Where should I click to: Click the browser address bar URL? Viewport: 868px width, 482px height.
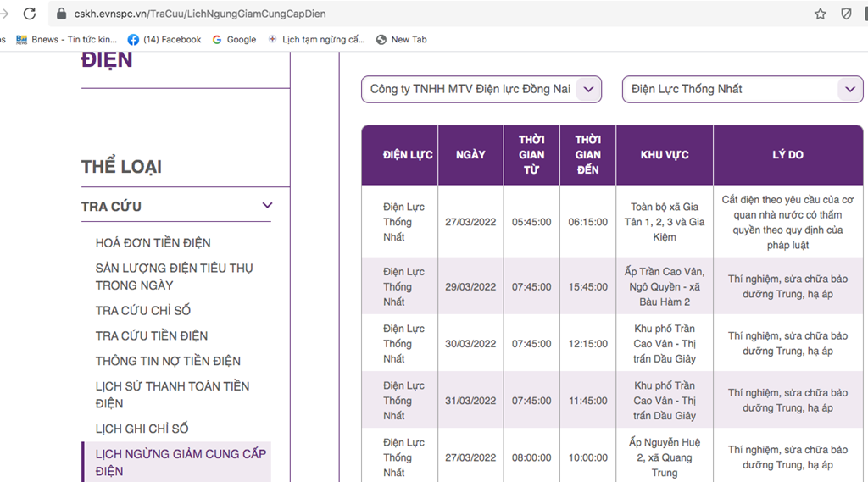(x=200, y=14)
